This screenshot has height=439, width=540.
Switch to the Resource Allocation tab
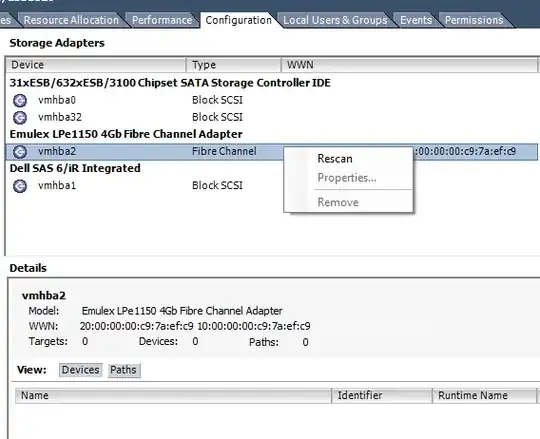click(x=71, y=20)
